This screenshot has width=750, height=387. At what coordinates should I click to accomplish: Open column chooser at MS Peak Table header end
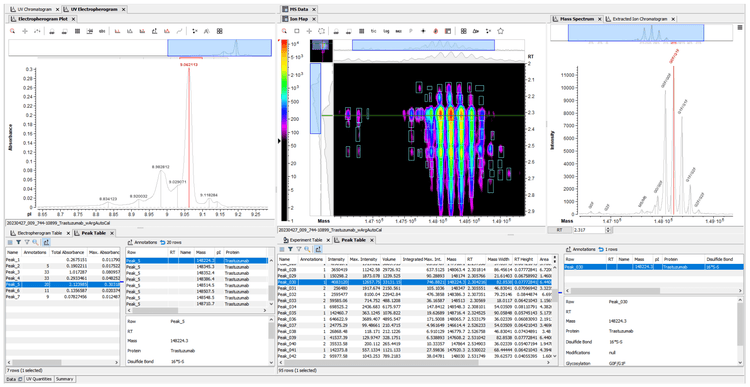555,259
